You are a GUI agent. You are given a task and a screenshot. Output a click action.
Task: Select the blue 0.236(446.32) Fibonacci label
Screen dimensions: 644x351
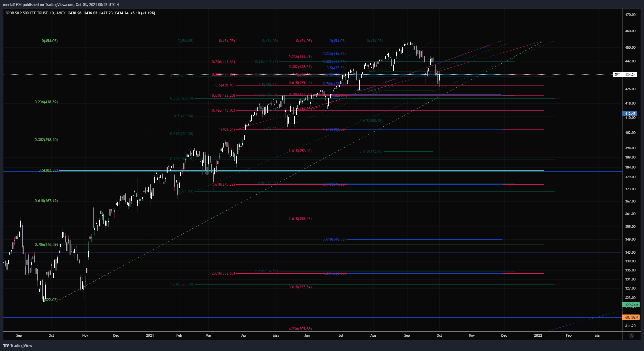[334, 54]
